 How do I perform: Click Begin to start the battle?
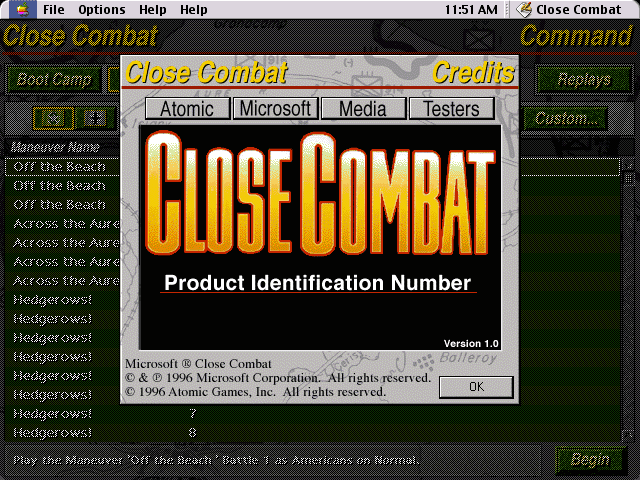tap(590, 460)
